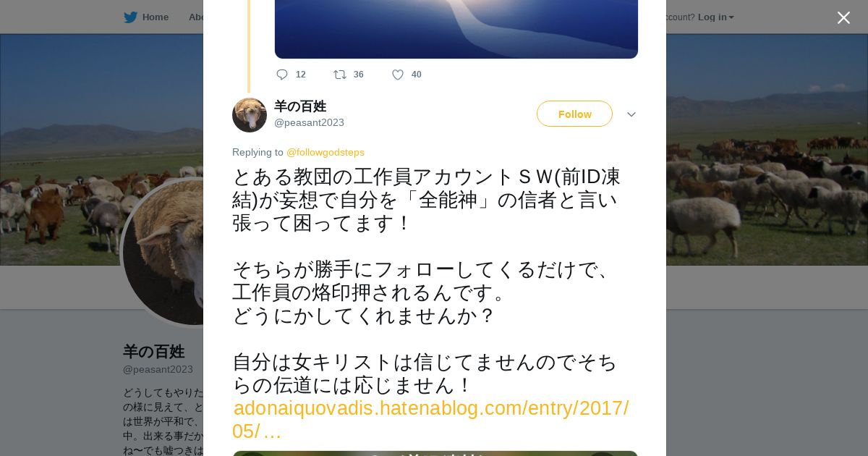Click the reply speech bubble icon
This screenshot has width=868, height=456.
(282, 75)
